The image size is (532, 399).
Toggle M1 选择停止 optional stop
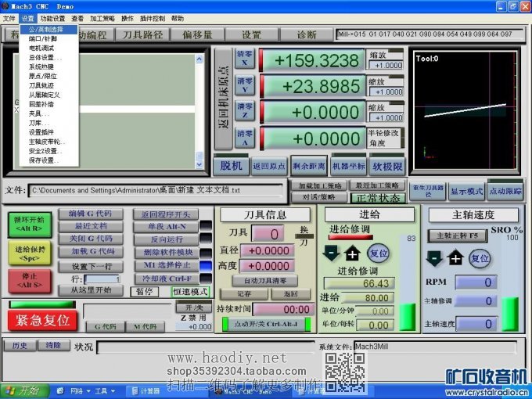point(165,265)
